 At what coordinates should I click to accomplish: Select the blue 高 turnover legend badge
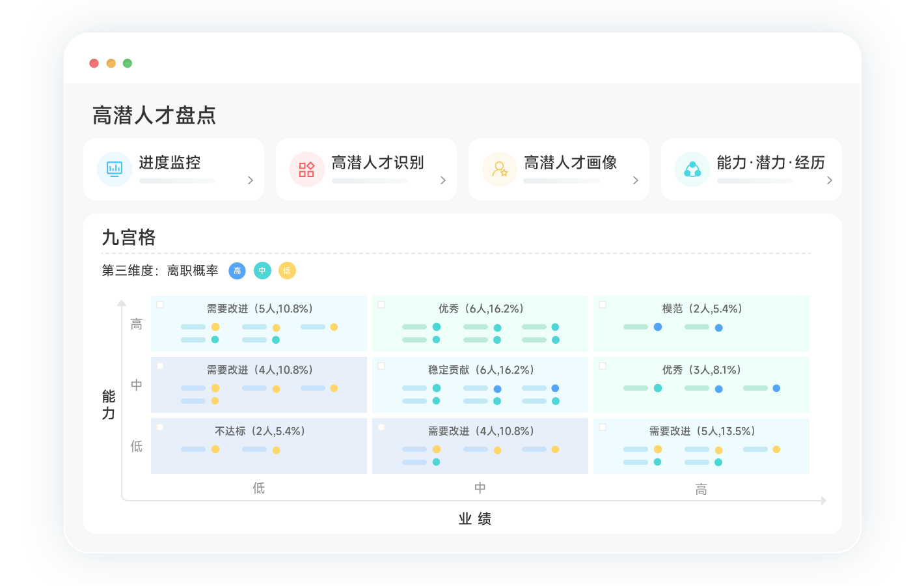tap(237, 271)
